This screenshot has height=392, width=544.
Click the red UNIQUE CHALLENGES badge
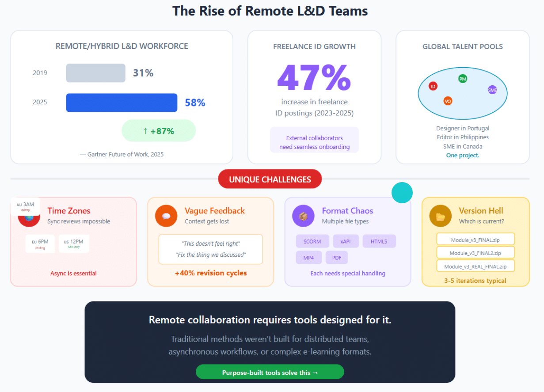click(x=270, y=179)
